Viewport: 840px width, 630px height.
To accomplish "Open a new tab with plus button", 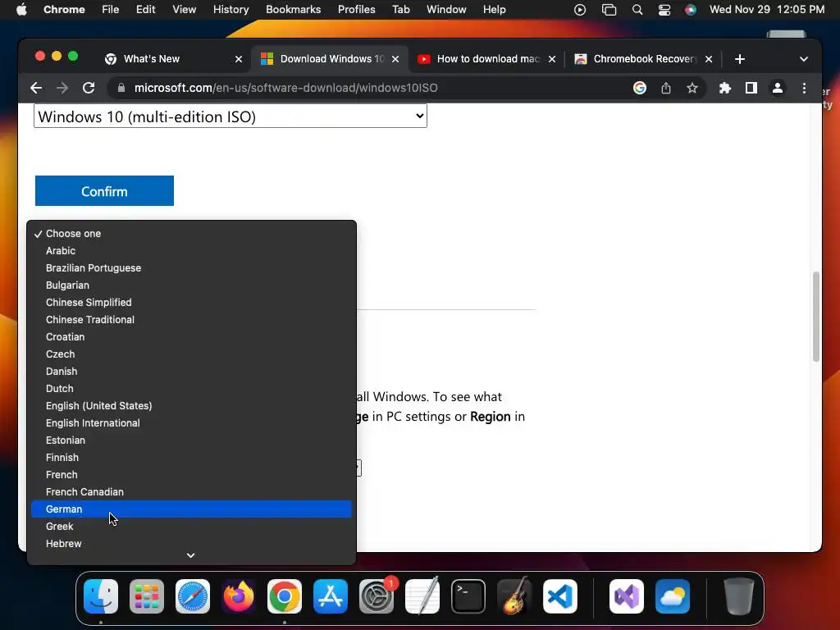I will pyautogui.click(x=740, y=59).
